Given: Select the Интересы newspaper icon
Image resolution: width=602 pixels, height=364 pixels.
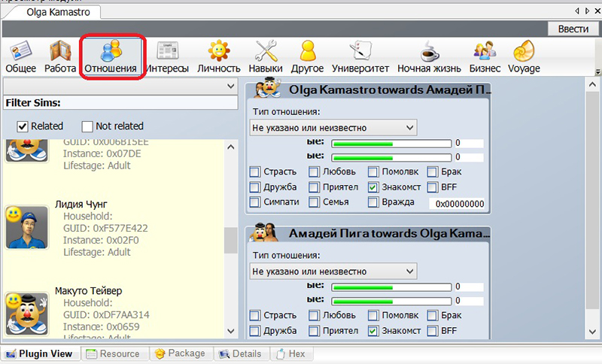Looking at the screenshot, I should [x=167, y=57].
